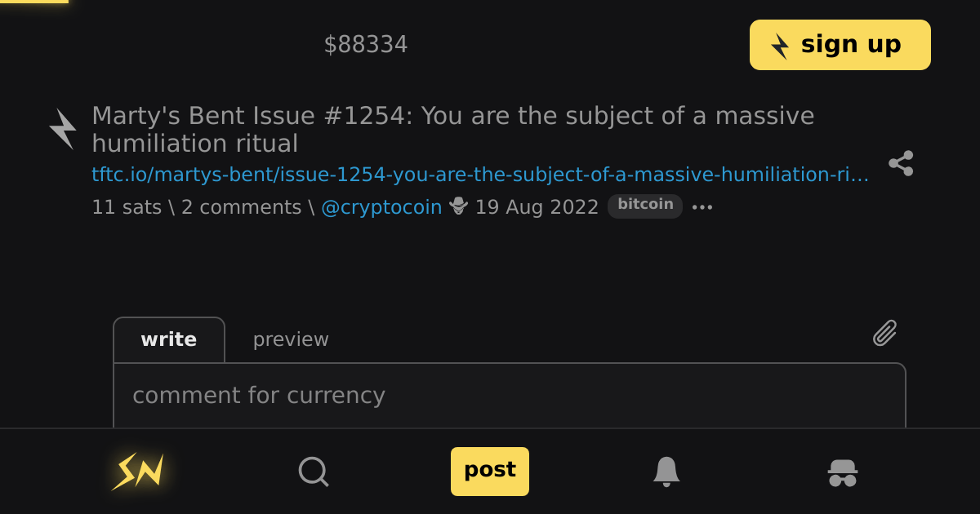Open the share icon for this post
Viewport: 980px width, 514px height.
901,163
